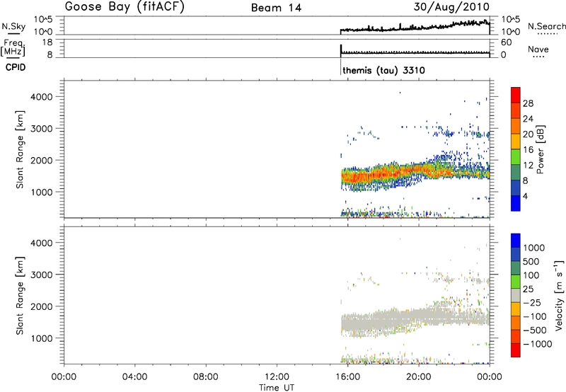This screenshot has height=392, width=566.
Task: Click the "60" tick on the Nave axis
Action: (x=506, y=42)
